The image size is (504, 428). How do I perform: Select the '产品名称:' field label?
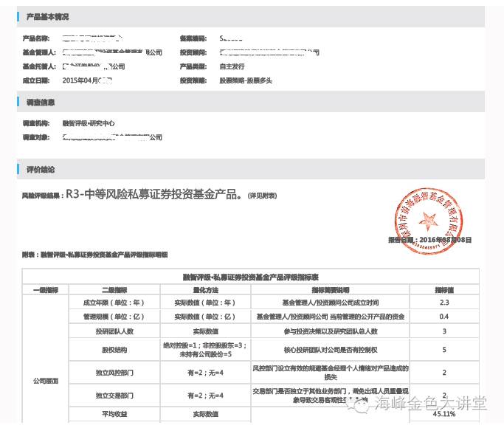click(36, 38)
